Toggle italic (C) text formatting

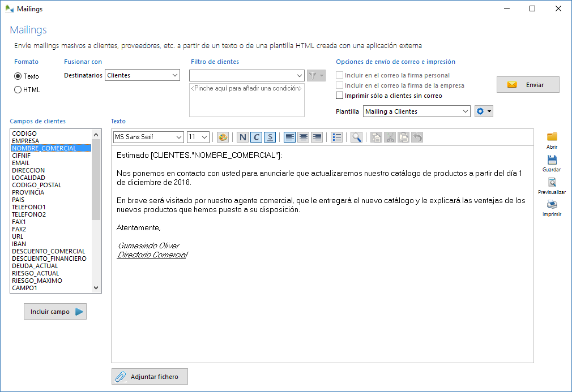tap(256, 137)
